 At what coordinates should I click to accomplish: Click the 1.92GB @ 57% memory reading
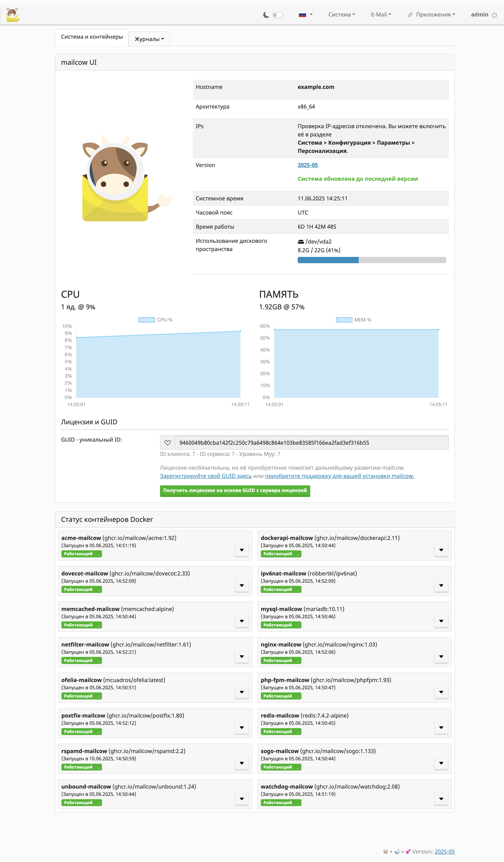(282, 307)
